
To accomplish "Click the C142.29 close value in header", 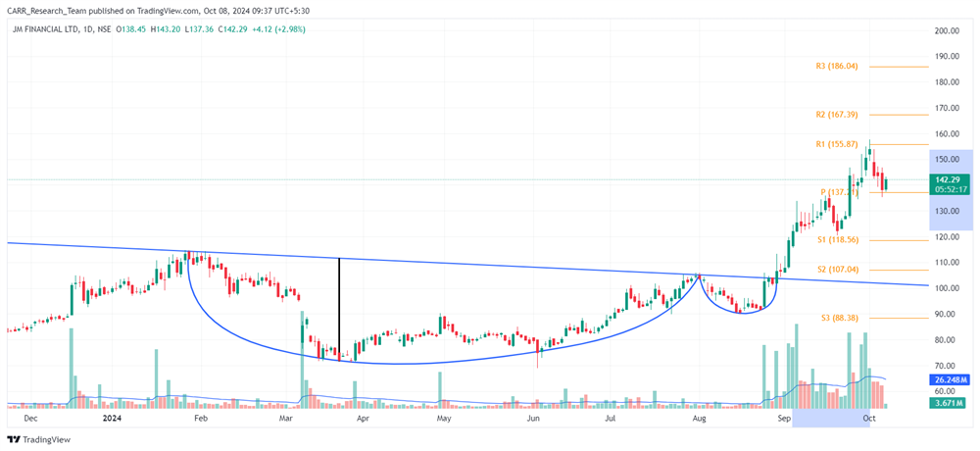I will pyautogui.click(x=232, y=29).
